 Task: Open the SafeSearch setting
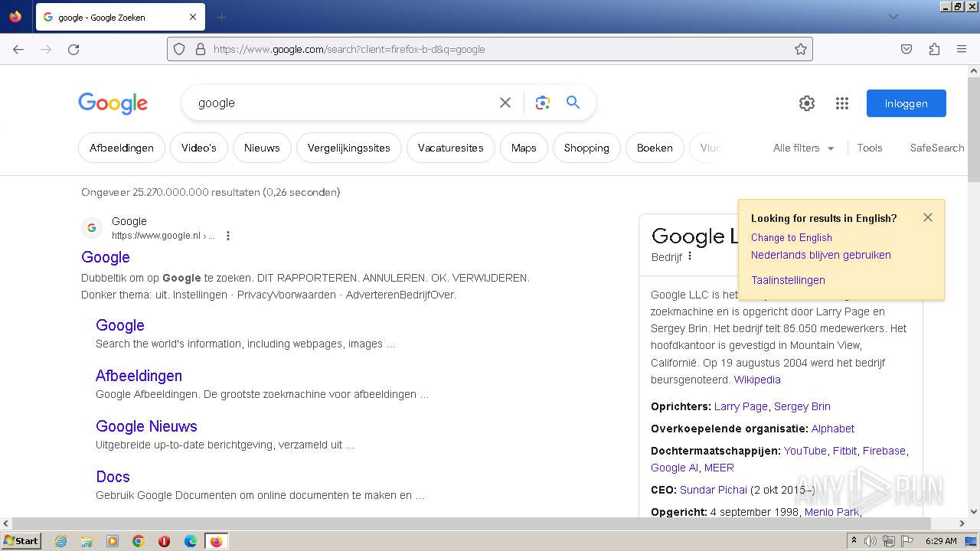(937, 148)
